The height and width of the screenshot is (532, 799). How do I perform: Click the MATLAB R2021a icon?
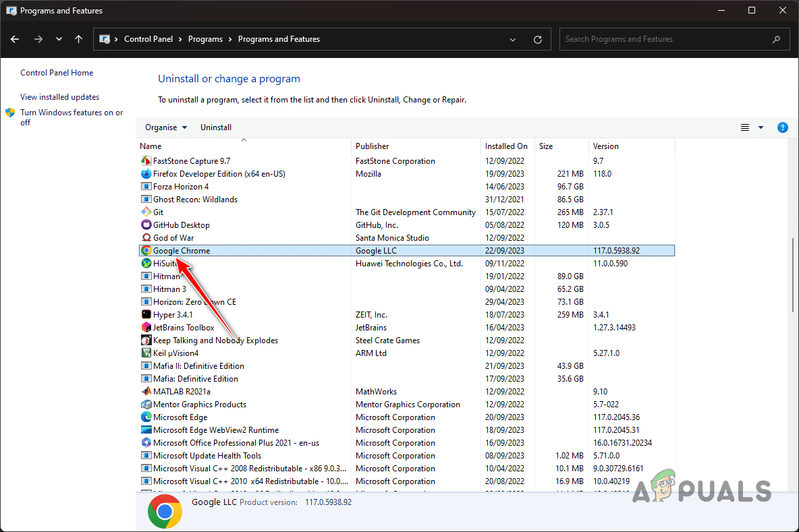coord(146,391)
